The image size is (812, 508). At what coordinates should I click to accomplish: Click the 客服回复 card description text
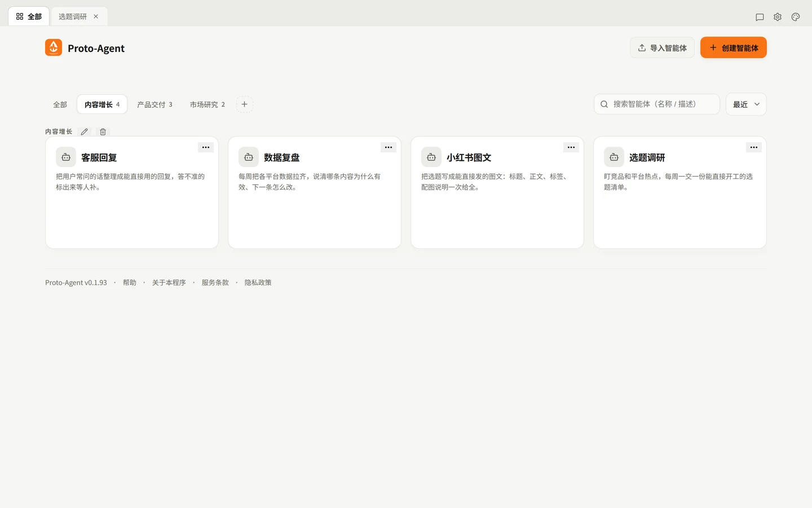point(130,182)
